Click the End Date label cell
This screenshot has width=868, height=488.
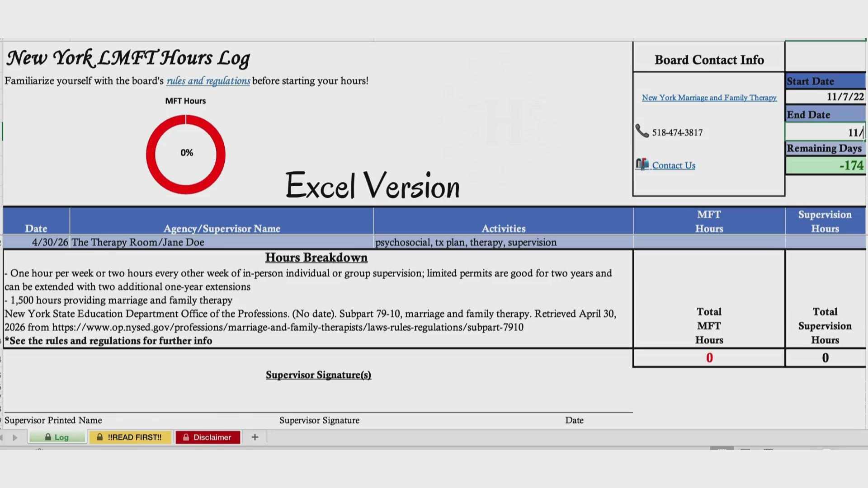(x=826, y=115)
